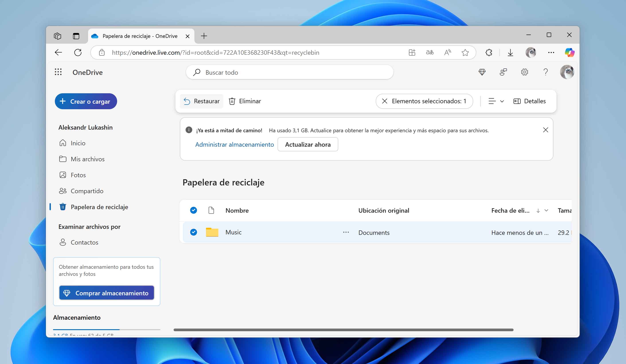Image resolution: width=626 pixels, height=364 pixels.
Task: Open the split screen icon in address bar
Action: 412,52
